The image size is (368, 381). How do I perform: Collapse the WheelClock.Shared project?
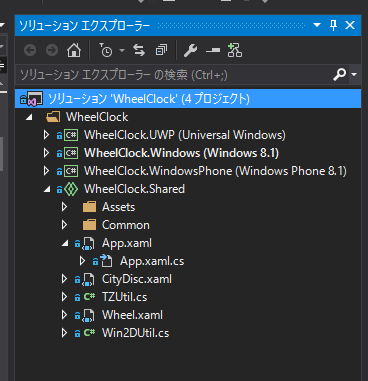[x=47, y=189]
